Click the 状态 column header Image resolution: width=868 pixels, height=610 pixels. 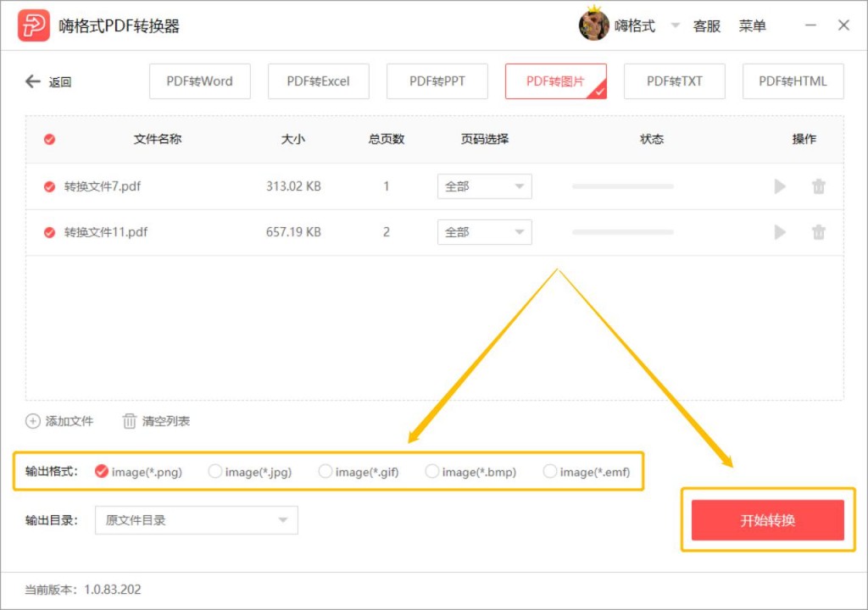click(x=652, y=139)
